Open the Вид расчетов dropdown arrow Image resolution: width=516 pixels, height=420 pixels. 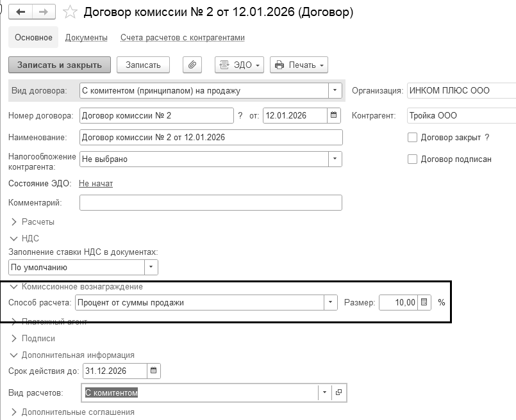click(x=325, y=392)
